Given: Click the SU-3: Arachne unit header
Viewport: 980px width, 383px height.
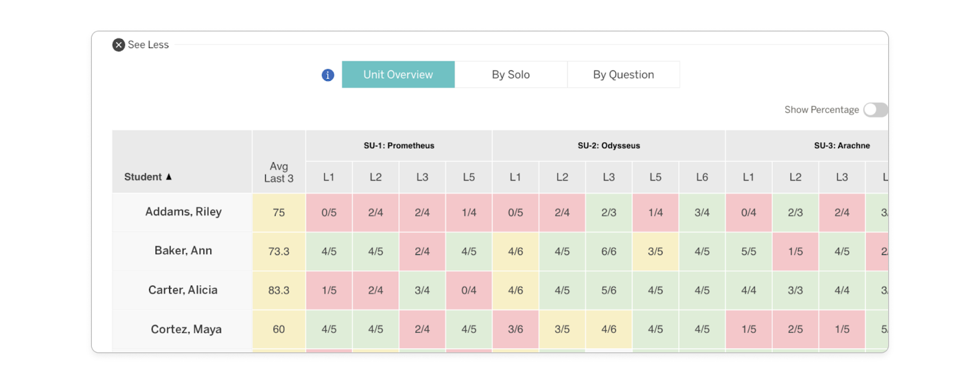Looking at the screenshot, I should (841, 145).
